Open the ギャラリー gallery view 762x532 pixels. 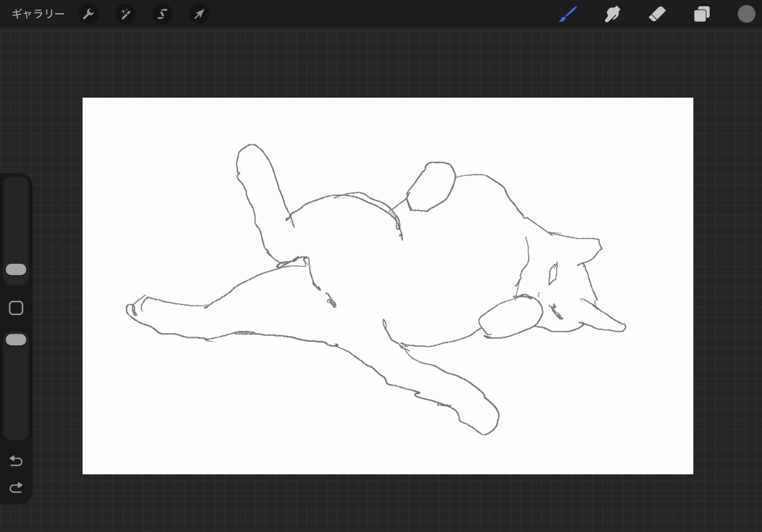coord(38,14)
